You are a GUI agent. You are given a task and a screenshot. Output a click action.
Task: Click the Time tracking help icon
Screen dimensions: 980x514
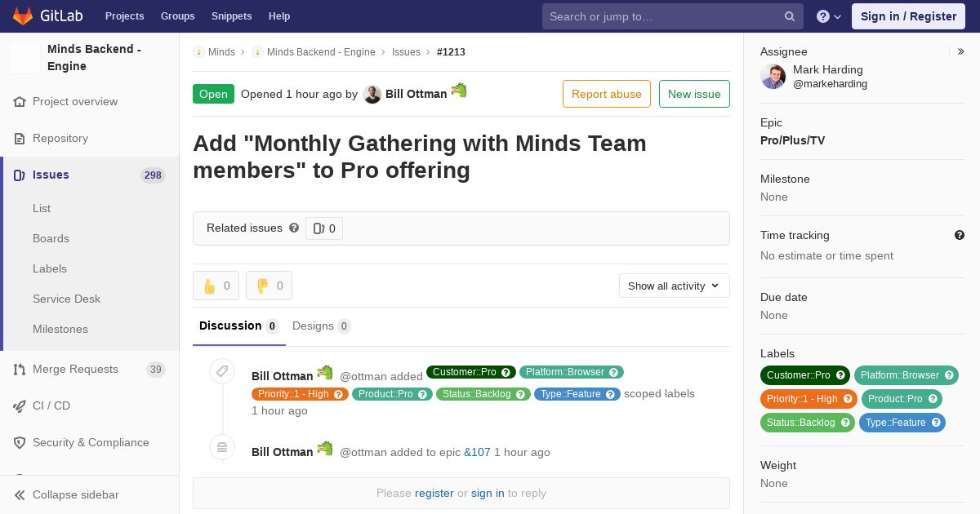(960, 235)
